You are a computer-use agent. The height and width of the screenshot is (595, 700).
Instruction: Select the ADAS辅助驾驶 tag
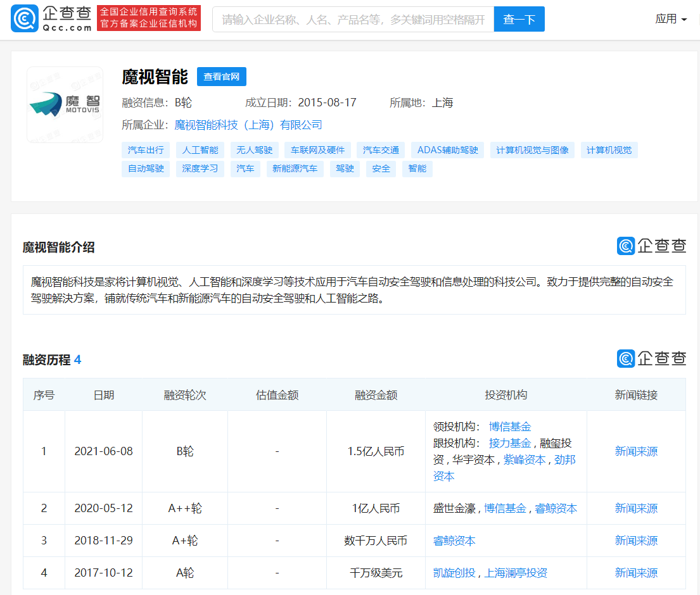click(x=448, y=150)
